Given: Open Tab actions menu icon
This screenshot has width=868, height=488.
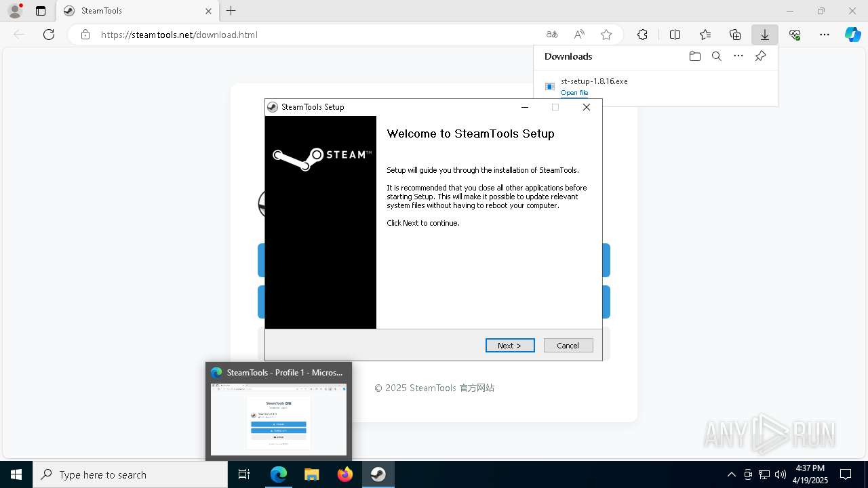Looking at the screenshot, I should point(41,11).
